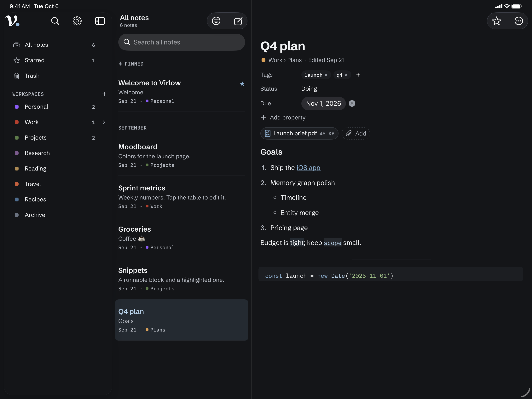Viewport: 532px width, 399px height.
Task: Add an attachment with paperclip button
Action: point(356,133)
